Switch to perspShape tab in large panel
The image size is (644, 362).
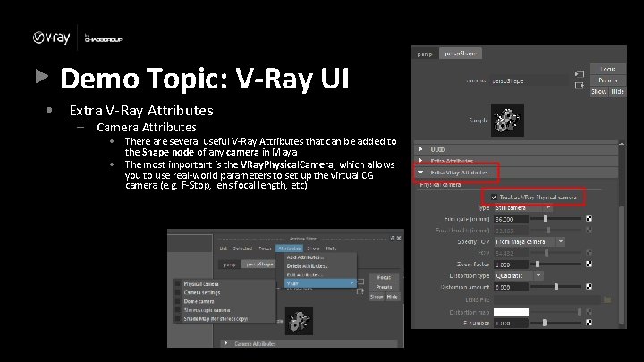461,54
